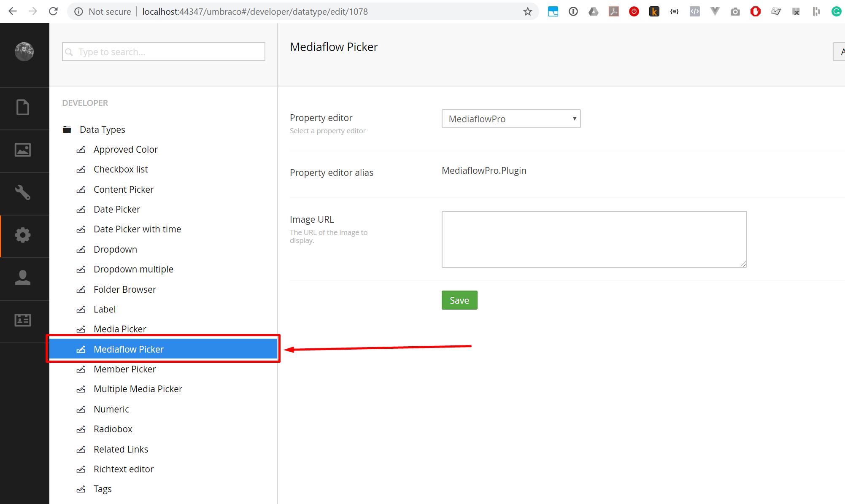Viewport: 845px width, 504px height.
Task: Go back to previous browser page
Action: point(13,11)
